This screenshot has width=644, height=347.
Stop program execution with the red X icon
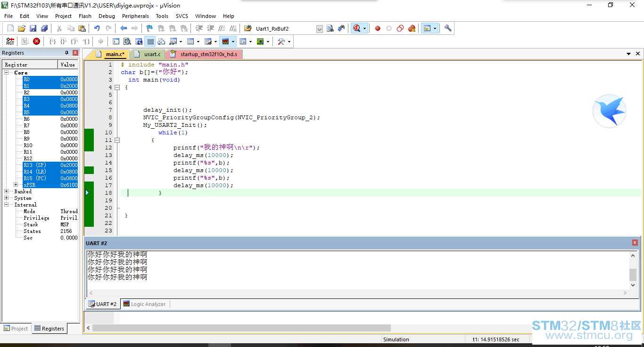36,41
